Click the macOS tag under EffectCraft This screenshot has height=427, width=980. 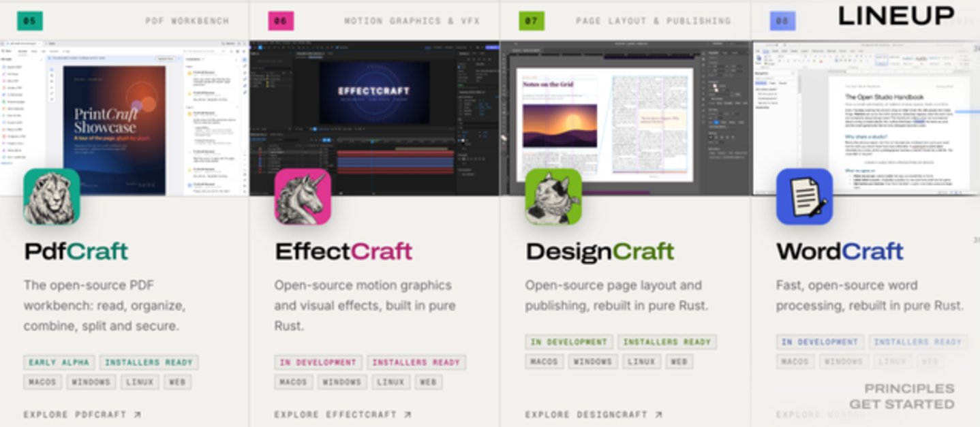[293, 382]
